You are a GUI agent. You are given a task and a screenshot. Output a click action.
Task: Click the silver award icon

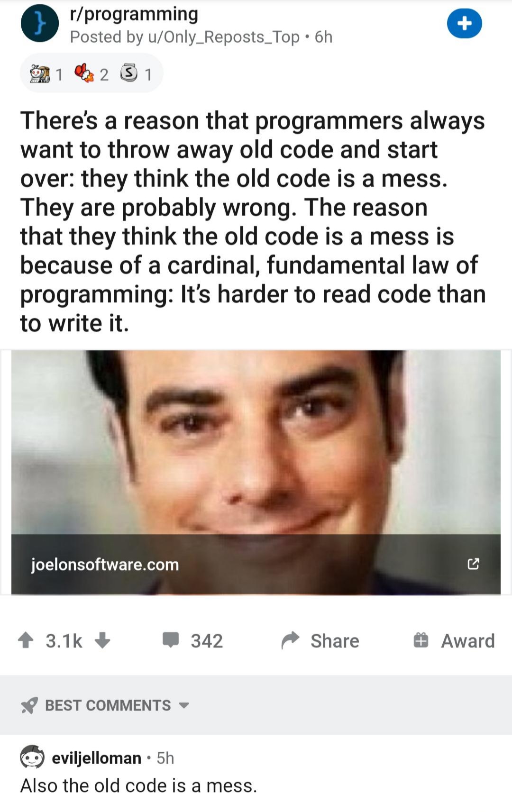tap(128, 73)
